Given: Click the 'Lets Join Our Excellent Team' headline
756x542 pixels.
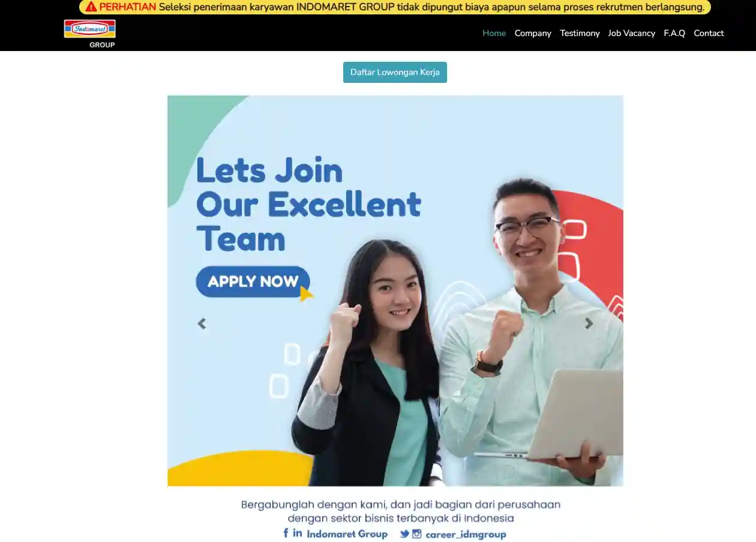Looking at the screenshot, I should click(308, 205).
